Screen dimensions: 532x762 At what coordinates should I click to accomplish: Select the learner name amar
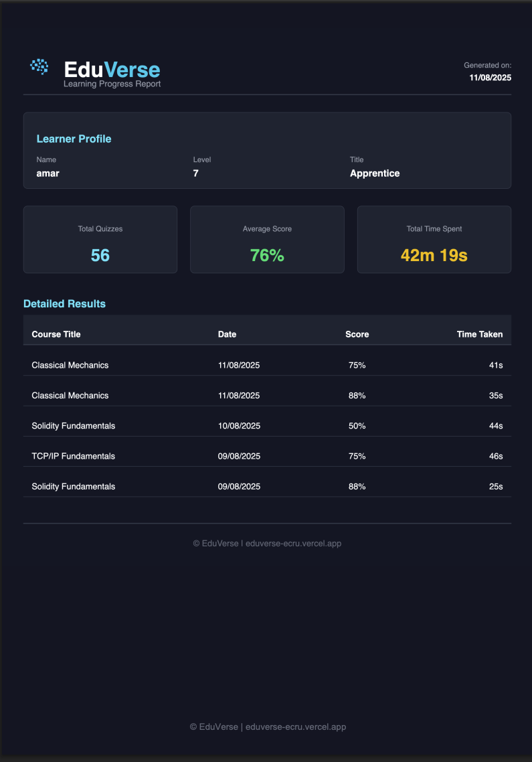(48, 173)
